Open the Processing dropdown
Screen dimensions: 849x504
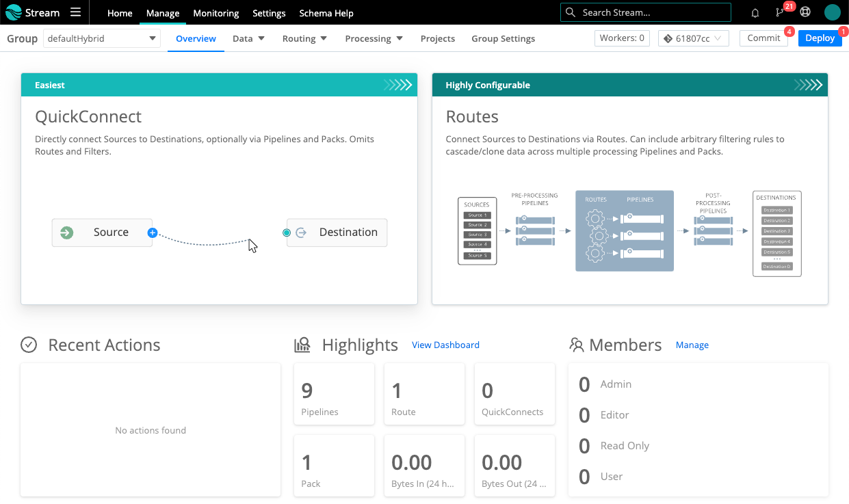374,38
